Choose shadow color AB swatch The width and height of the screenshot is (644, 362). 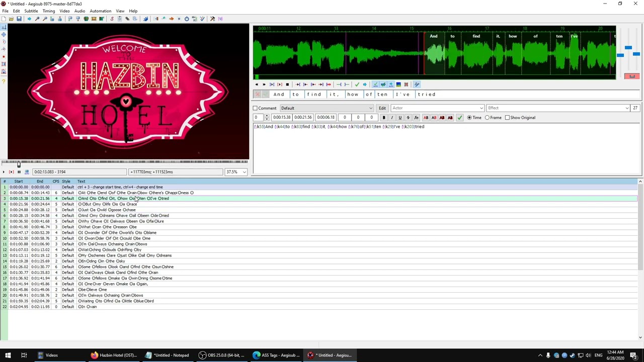coord(450,118)
